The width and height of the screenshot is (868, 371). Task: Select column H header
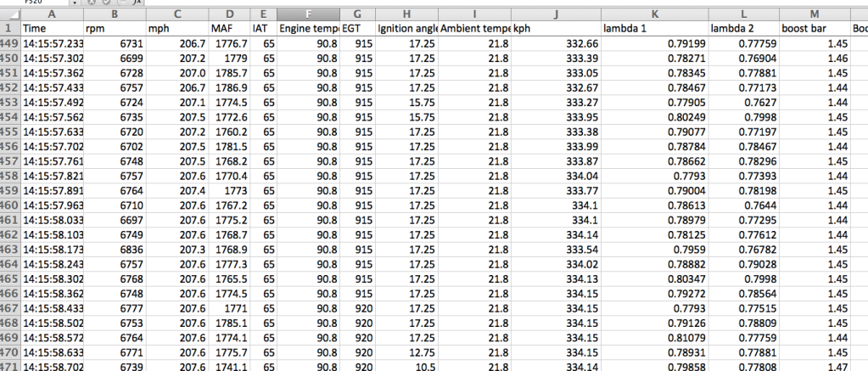pos(406,14)
